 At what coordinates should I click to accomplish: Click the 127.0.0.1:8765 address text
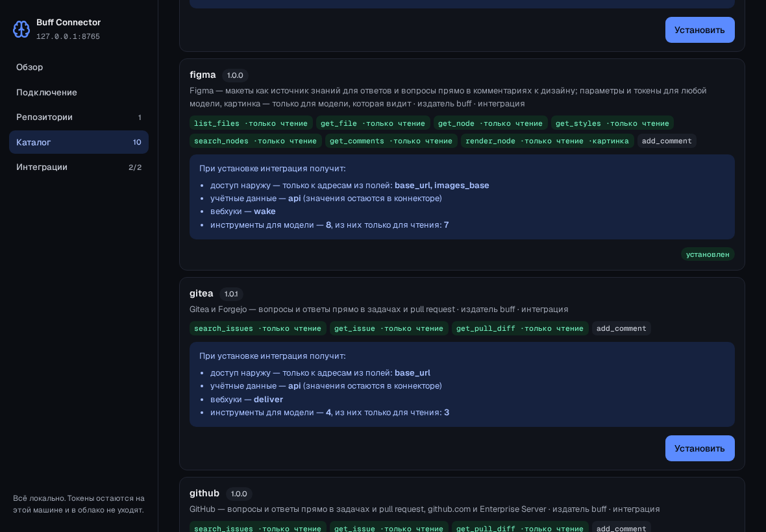pyautogui.click(x=68, y=36)
